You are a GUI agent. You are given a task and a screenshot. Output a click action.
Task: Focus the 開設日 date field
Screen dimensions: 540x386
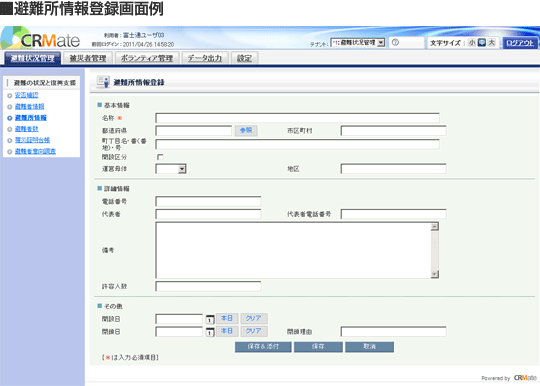pyautogui.click(x=179, y=319)
